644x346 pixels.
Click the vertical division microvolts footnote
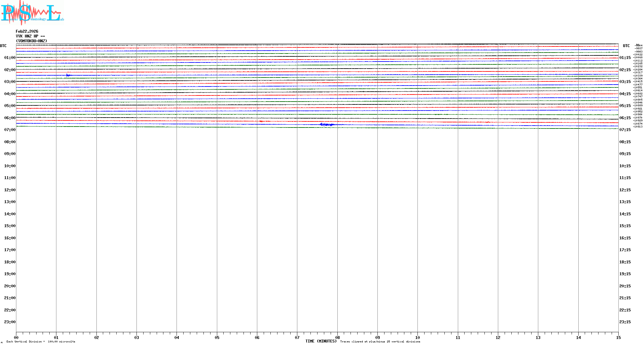pyautogui.click(x=41, y=342)
